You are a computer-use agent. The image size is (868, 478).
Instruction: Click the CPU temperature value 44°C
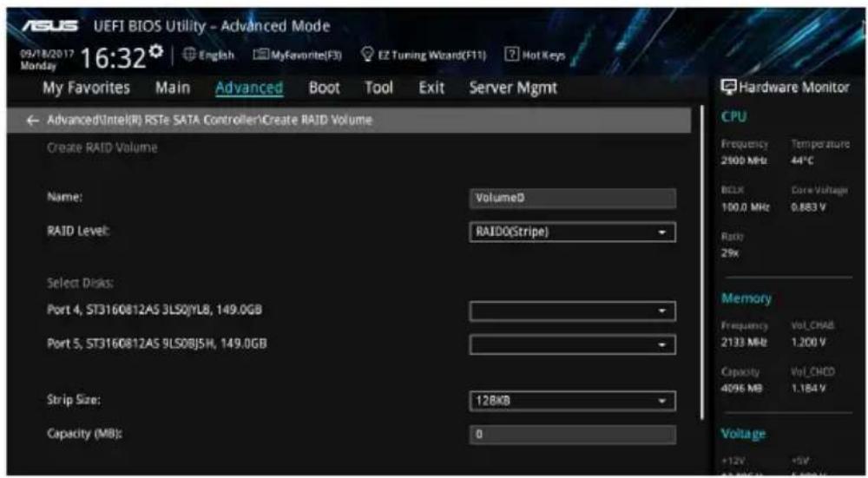click(x=802, y=160)
